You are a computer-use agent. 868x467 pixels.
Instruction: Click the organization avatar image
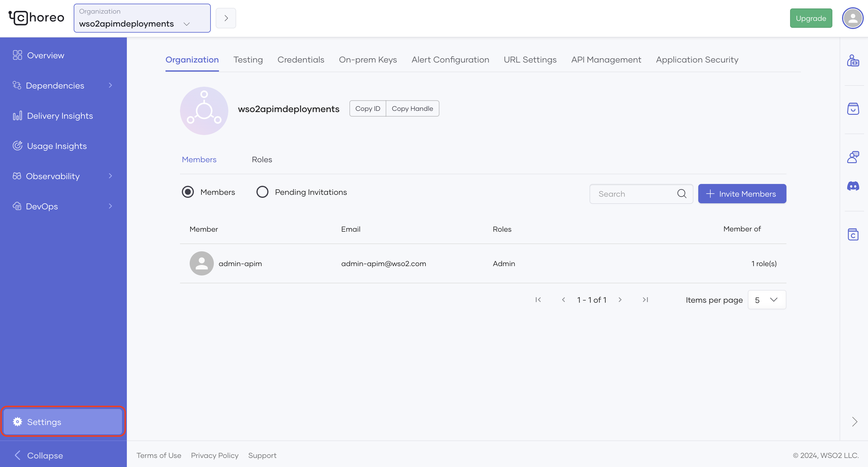tap(204, 111)
